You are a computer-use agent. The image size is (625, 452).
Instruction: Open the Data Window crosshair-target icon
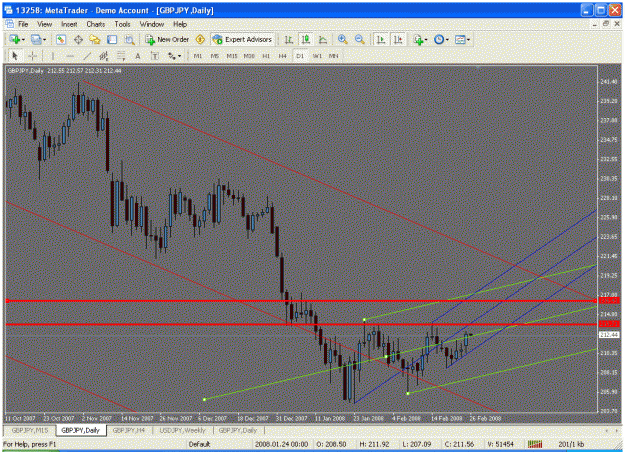78,39
